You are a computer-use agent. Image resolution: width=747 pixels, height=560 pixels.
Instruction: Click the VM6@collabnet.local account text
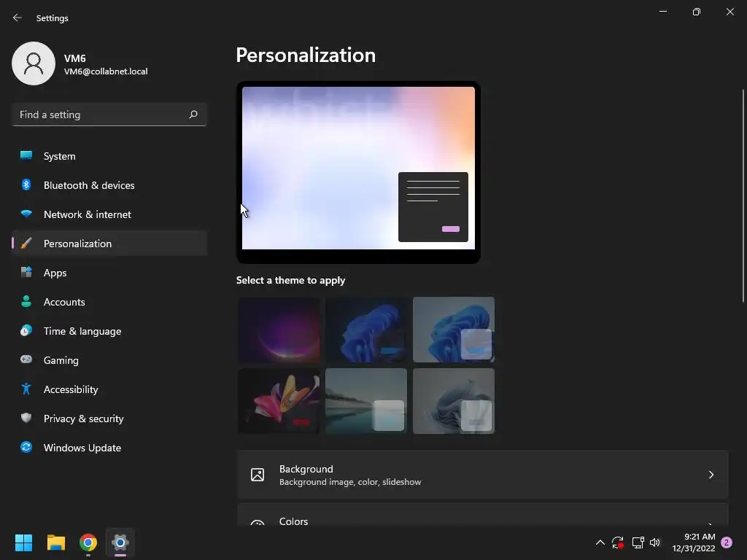(106, 71)
